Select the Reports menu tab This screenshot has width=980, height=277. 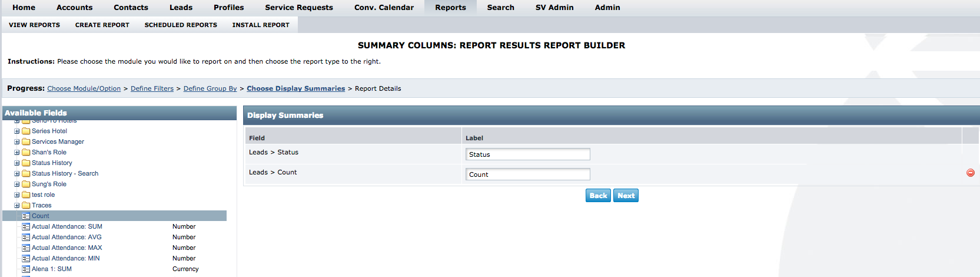click(450, 8)
